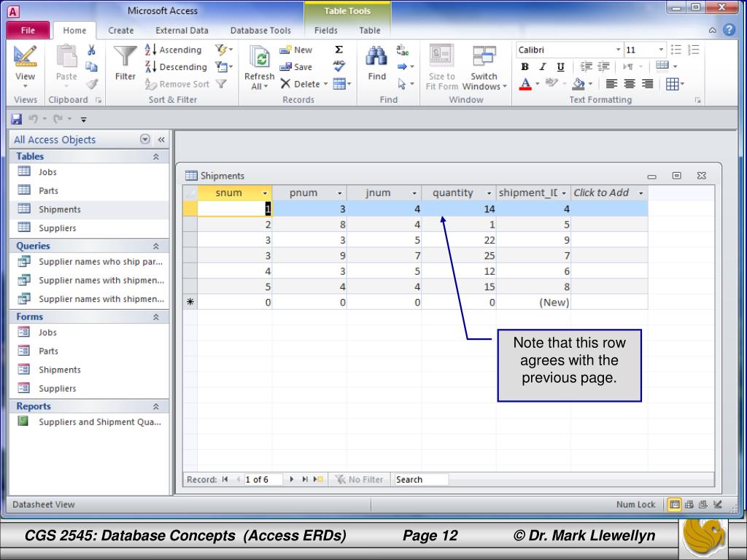Image resolution: width=747 pixels, height=560 pixels.
Task: Collapse the navigation pane shutter bar
Action: pyautogui.click(x=161, y=139)
